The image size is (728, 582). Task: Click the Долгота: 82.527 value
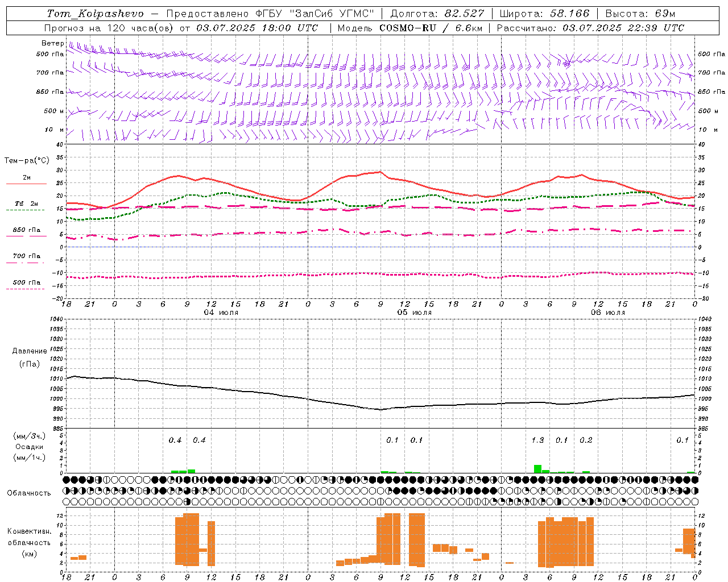click(x=437, y=14)
